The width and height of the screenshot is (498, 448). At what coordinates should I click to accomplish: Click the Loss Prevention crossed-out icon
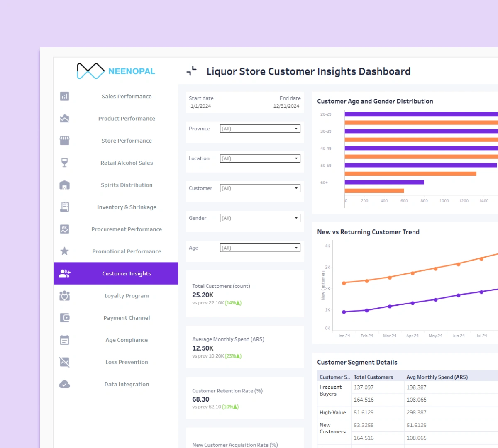click(x=64, y=362)
